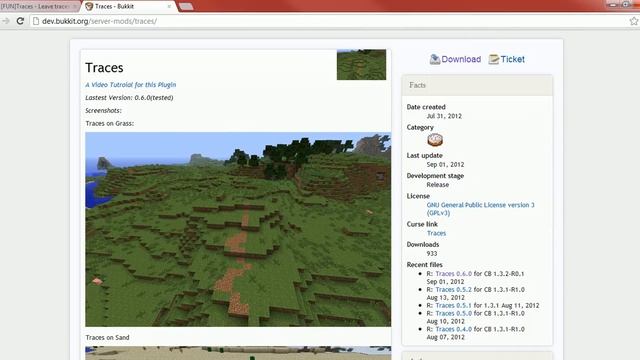
Task: Open the Traces 0.5.0 file link
Action: pyautogui.click(x=453, y=313)
